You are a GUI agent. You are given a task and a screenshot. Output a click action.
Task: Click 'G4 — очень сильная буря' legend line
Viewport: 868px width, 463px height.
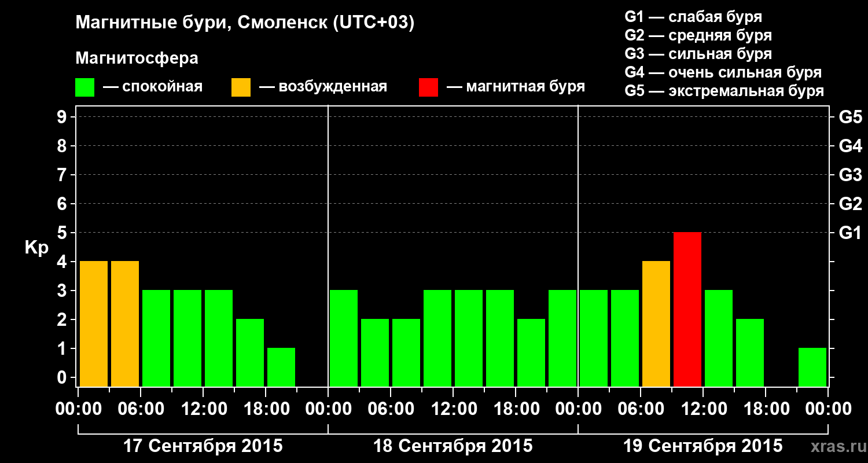coord(723,72)
